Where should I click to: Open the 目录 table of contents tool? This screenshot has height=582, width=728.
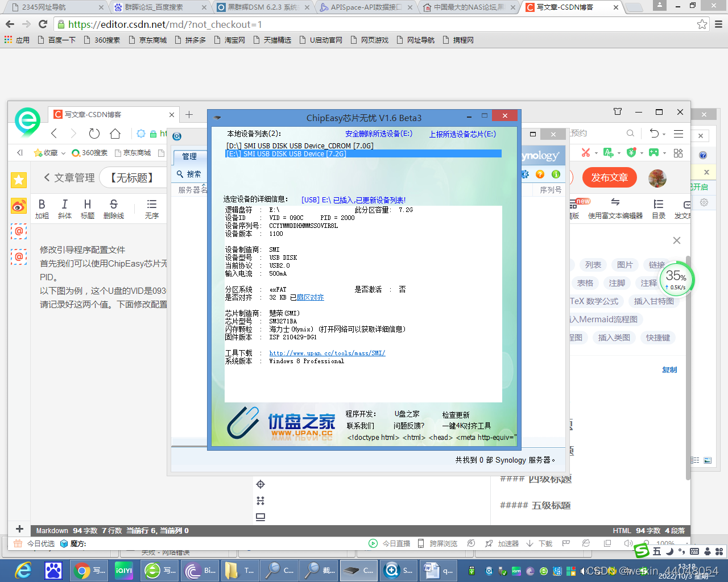[659, 209]
